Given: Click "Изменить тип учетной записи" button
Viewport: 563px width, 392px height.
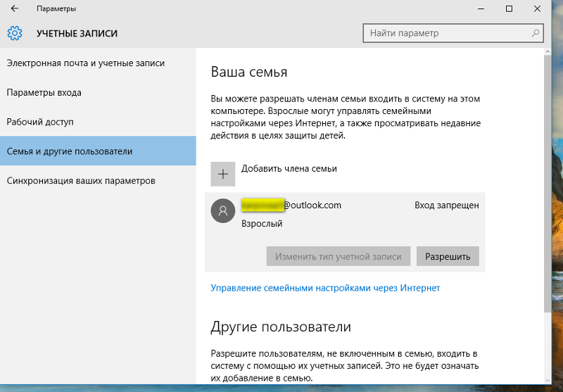Looking at the screenshot, I should pyautogui.click(x=339, y=256).
